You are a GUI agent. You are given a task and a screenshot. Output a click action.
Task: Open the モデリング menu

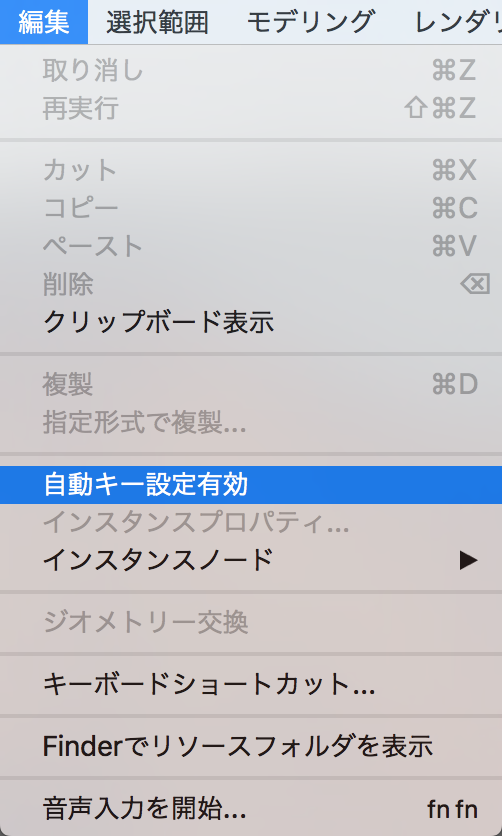click(x=310, y=22)
